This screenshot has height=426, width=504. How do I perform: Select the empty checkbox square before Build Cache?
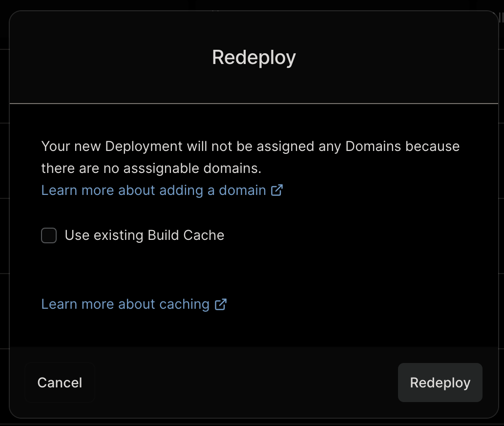pyautogui.click(x=48, y=235)
